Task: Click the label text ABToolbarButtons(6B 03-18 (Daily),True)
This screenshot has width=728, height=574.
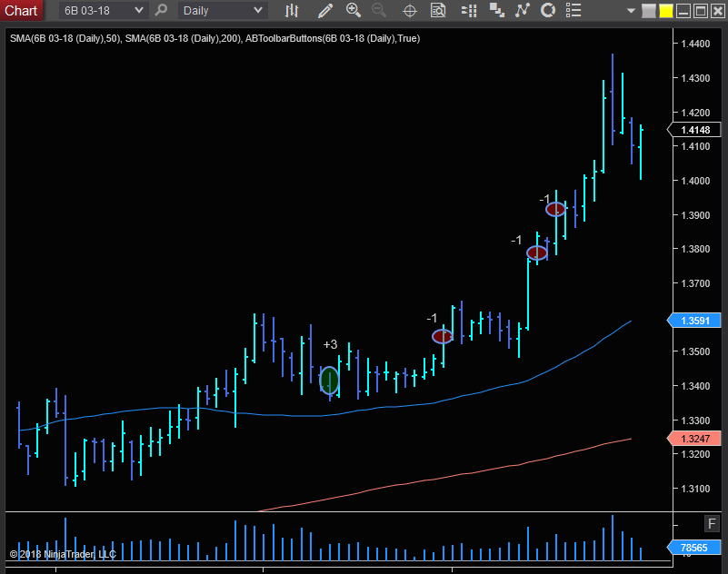Action: click(x=333, y=38)
